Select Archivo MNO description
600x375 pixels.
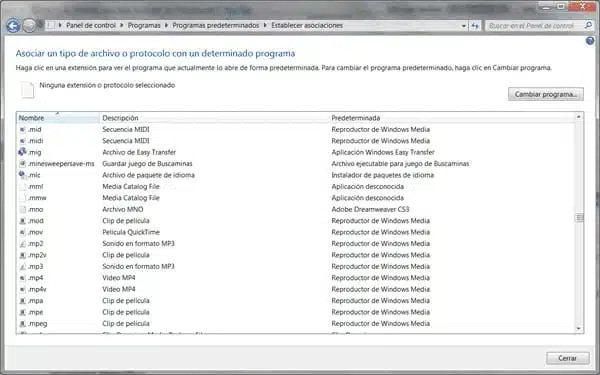click(123, 209)
